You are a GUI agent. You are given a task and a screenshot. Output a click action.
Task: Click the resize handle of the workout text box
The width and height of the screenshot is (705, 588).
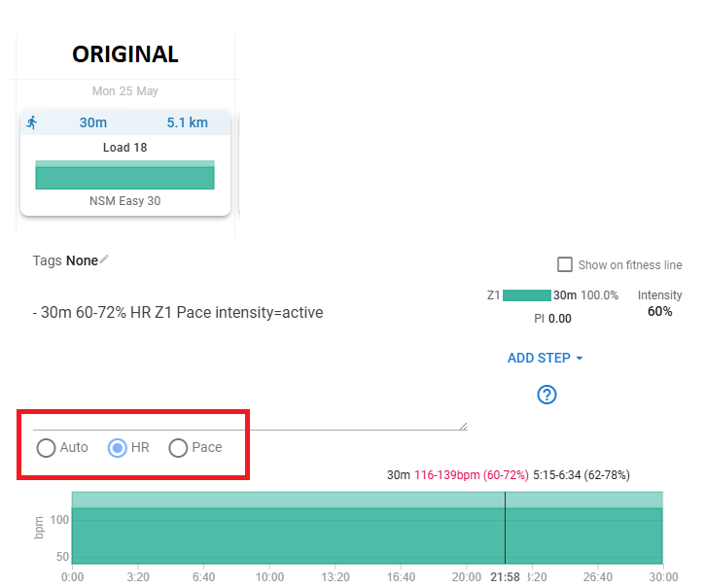(462, 425)
